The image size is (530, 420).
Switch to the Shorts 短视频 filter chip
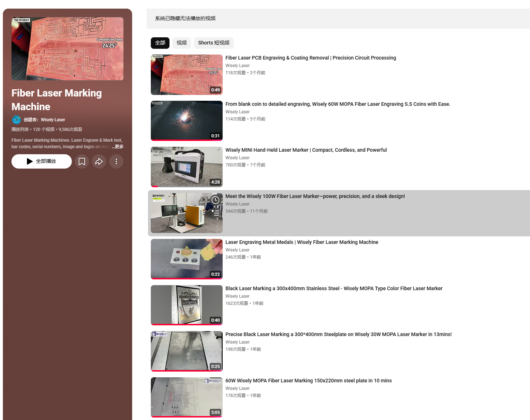pyautogui.click(x=214, y=43)
